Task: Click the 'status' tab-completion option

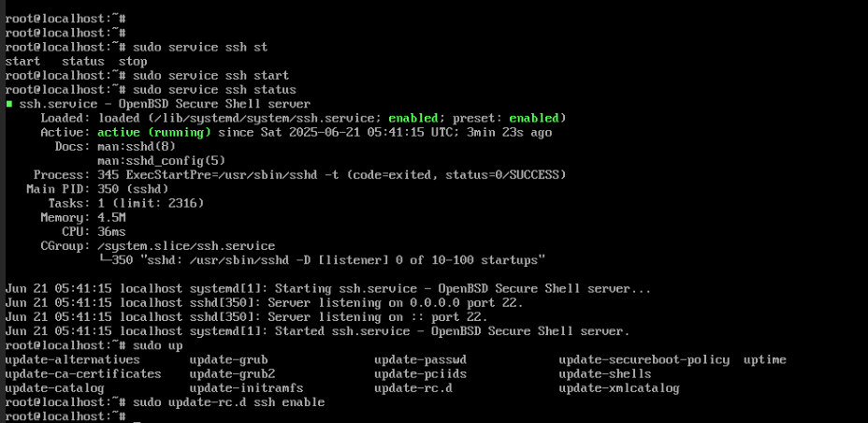Action: [83, 61]
